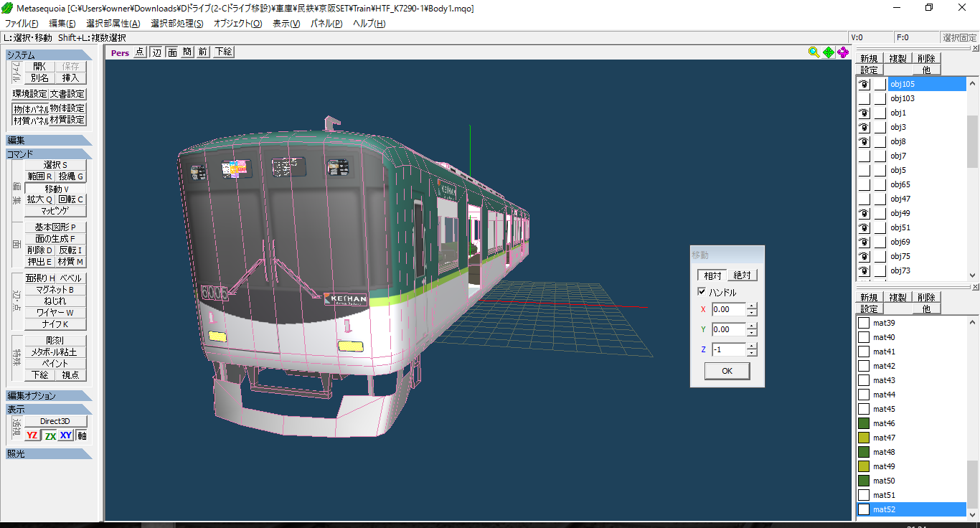The image size is (980, 528).
Task: Select the ナイフ K knife tool
Action: click(55, 324)
